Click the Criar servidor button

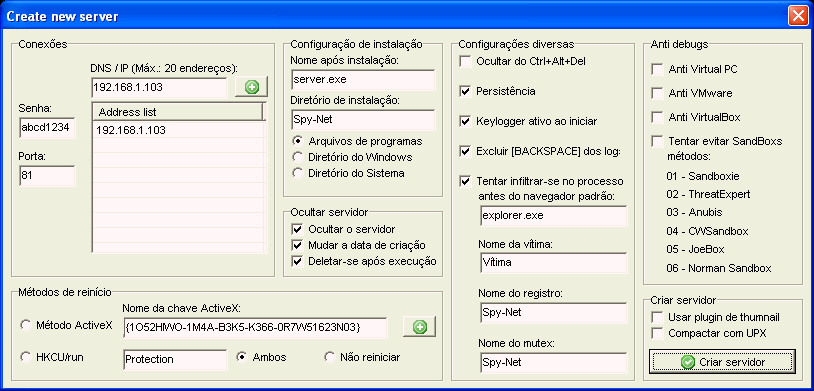click(x=722, y=362)
